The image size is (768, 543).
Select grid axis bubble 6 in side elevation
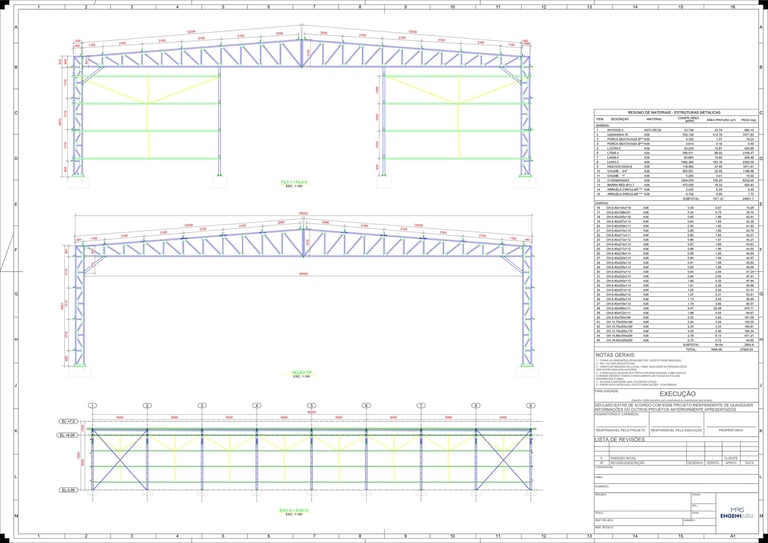tap(366, 405)
